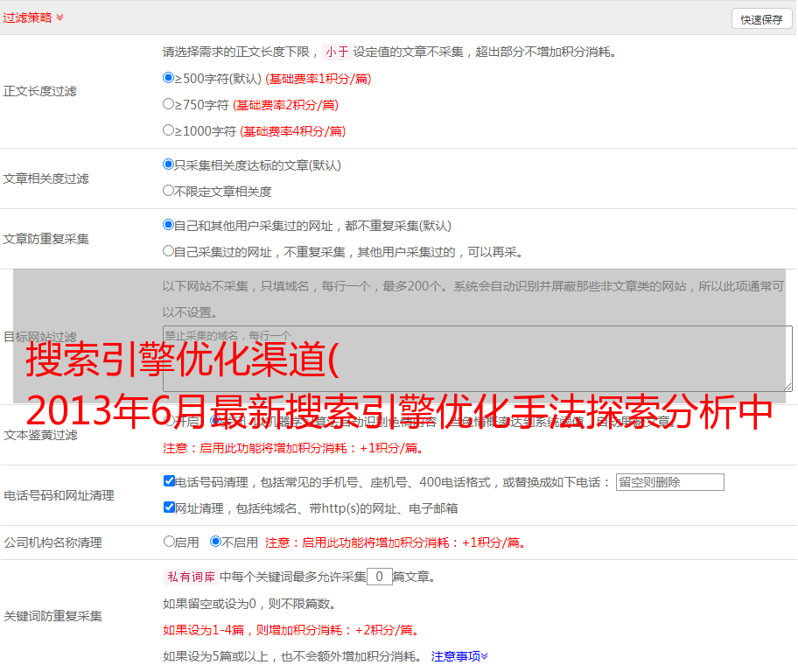Select the ≥500字符(默认) radio option
This screenshot has width=798, height=672.
pos(168,77)
